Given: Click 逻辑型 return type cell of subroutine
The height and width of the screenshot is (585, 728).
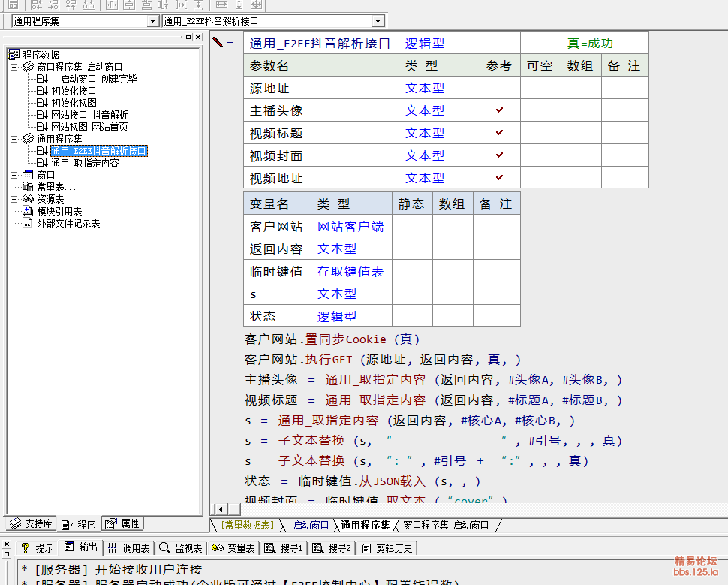Looking at the screenshot, I should tap(439, 43).
